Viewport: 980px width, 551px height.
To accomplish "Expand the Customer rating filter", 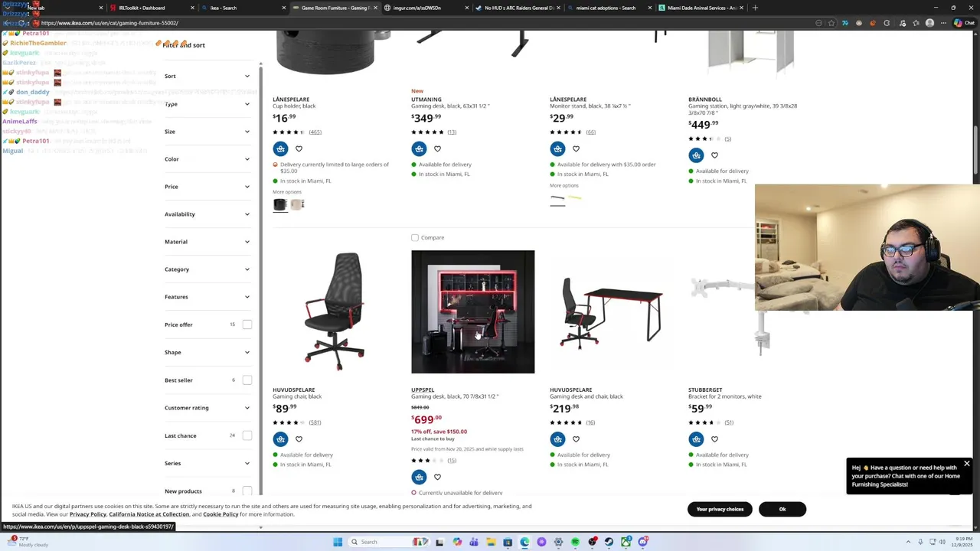I will pyautogui.click(x=207, y=408).
